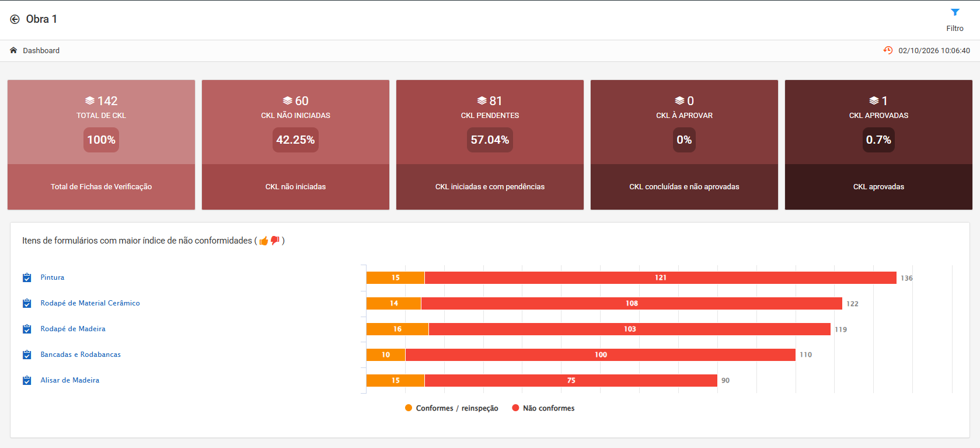The image size is (980, 448).
Task: Click 'CKL não iniciadas' card footer
Action: (x=295, y=187)
